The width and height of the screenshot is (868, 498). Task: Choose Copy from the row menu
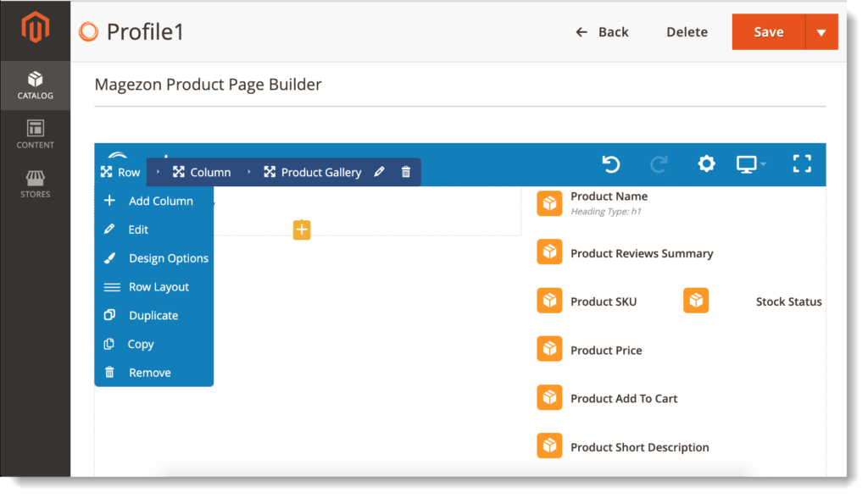(154, 344)
